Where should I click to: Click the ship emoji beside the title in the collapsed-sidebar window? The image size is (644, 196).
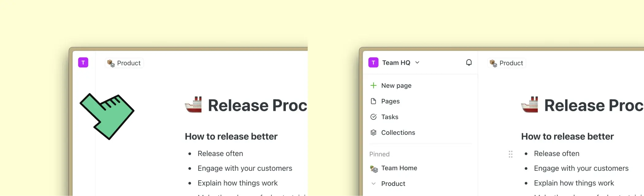(x=193, y=105)
